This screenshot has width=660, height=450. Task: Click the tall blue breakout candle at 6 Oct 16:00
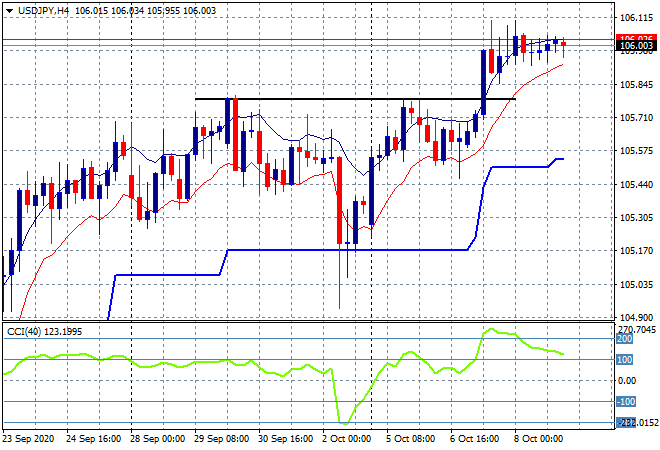[484, 82]
